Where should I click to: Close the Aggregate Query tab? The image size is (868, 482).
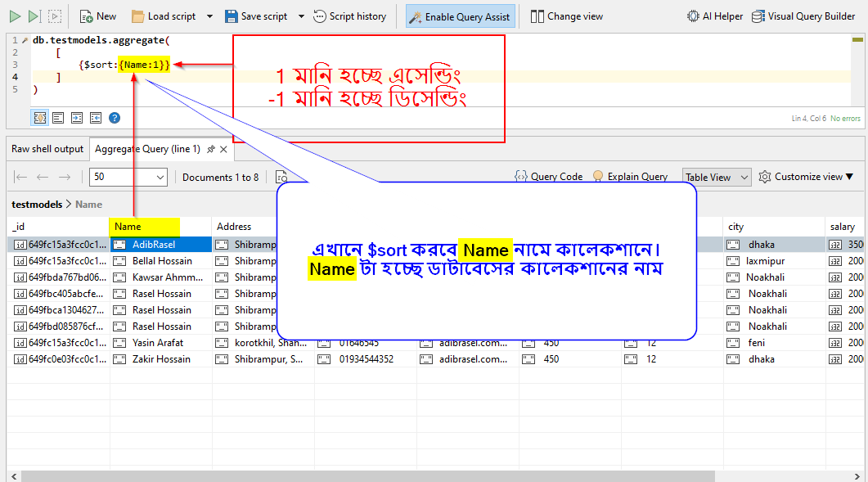tap(224, 150)
